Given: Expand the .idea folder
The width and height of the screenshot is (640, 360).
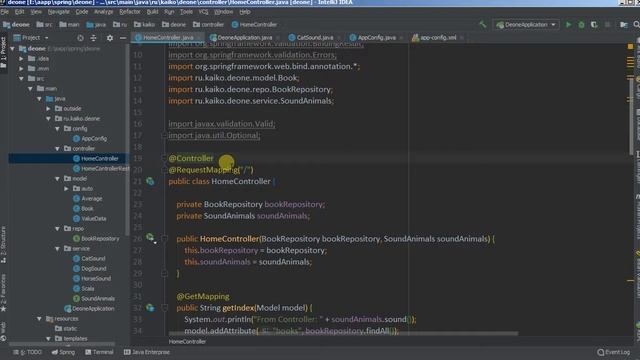Looking at the screenshot, I should coord(21,59).
